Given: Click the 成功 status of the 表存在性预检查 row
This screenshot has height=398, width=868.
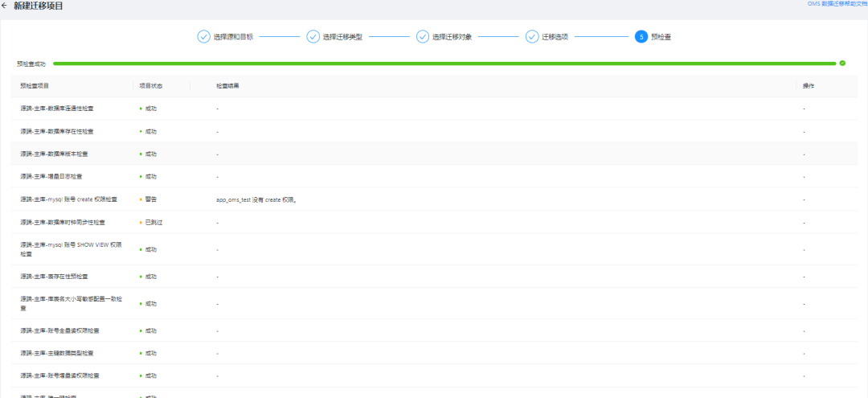Looking at the screenshot, I should [x=149, y=277].
